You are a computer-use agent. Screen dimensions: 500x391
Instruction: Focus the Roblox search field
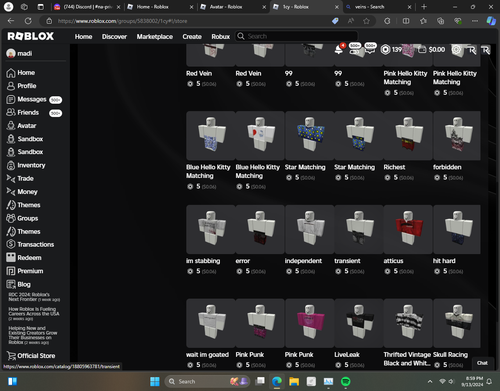[x=297, y=36]
